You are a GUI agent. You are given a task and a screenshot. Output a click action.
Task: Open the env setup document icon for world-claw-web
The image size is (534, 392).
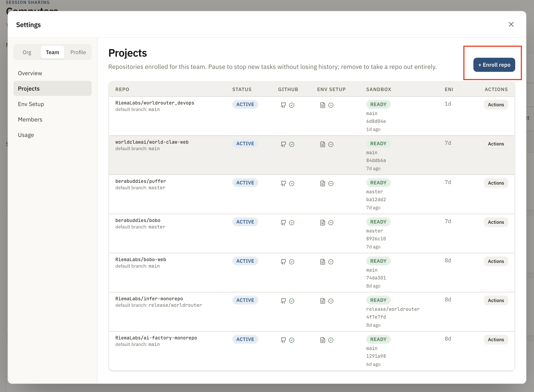pyautogui.click(x=322, y=144)
